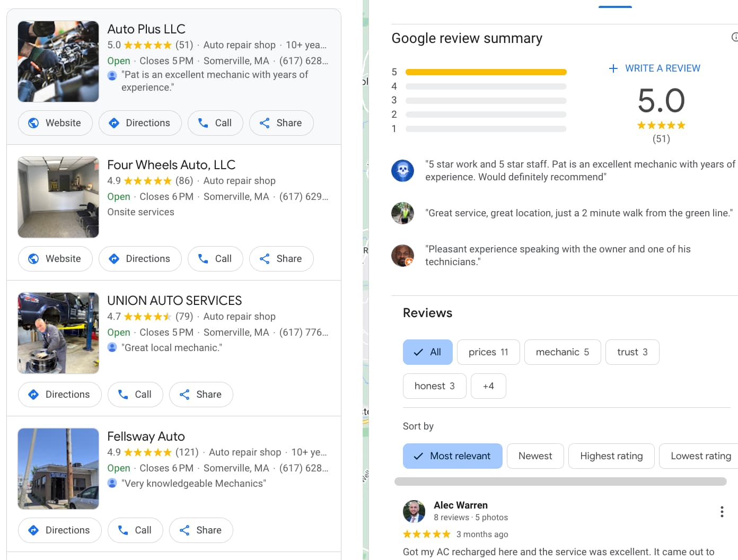Click '8 reviews · 5 photos' under Alec Warren

471,518
